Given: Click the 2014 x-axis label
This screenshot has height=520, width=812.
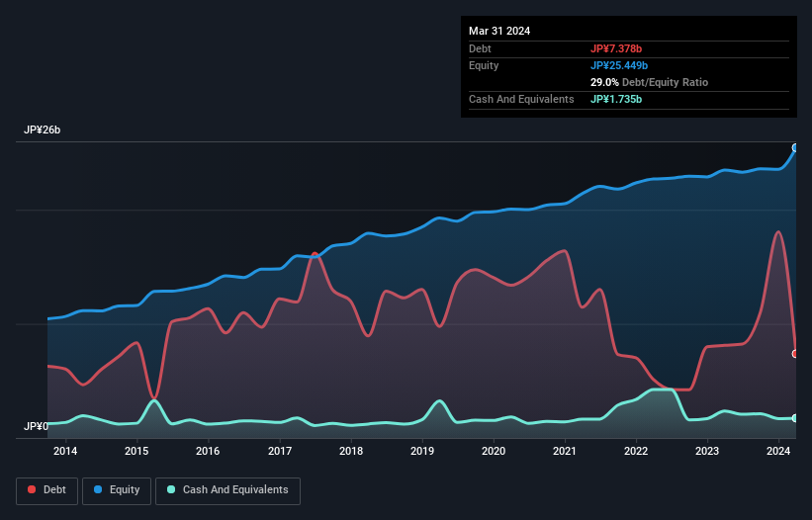Looking at the screenshot, I should [x=65, y=451].
